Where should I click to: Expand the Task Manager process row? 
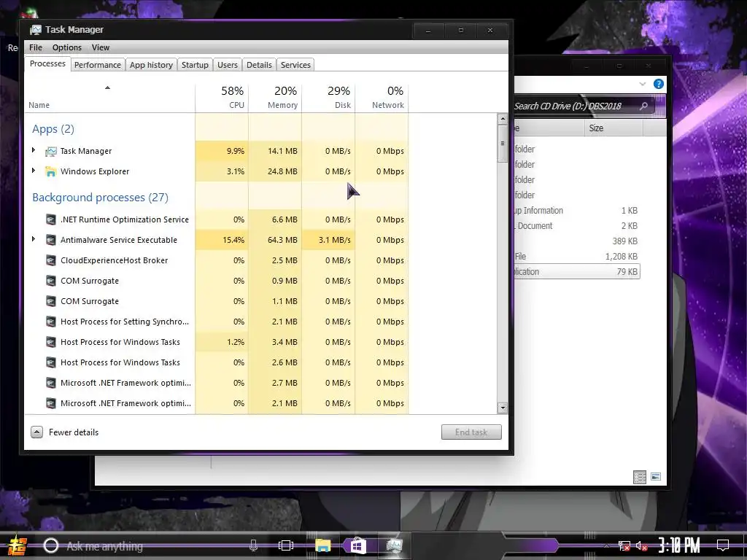click(x=34, y=150)
